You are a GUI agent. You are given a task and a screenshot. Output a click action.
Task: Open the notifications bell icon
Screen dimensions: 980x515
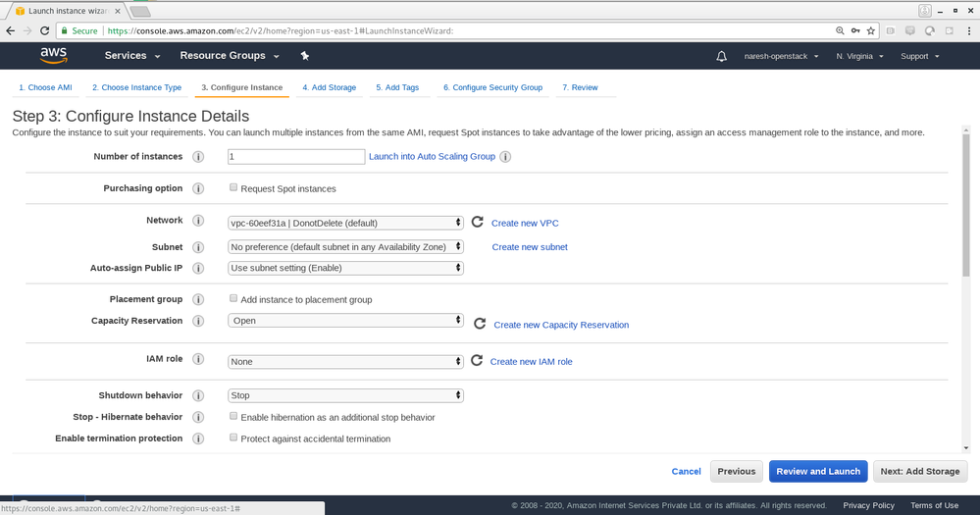click(x=723, y=56)
